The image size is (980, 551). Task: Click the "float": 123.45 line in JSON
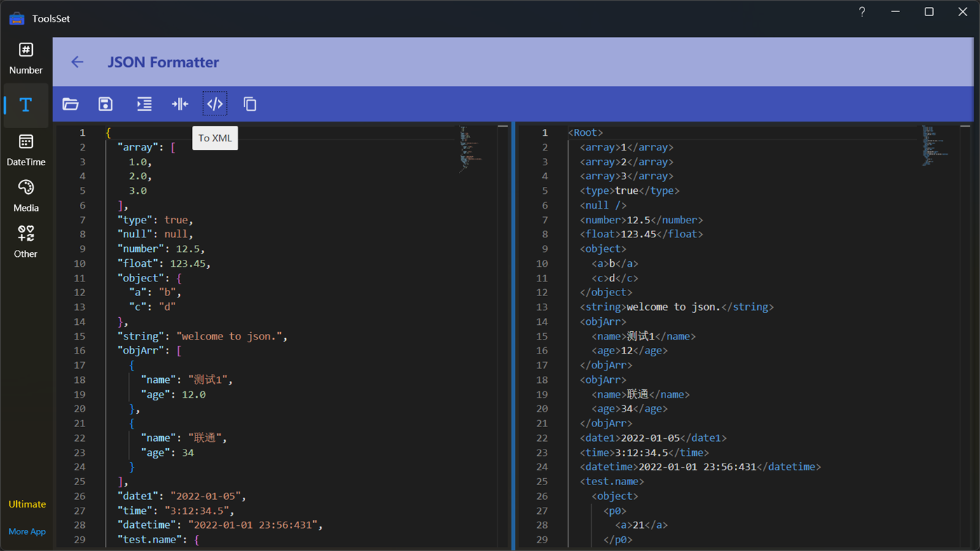(x=164, y=264)
